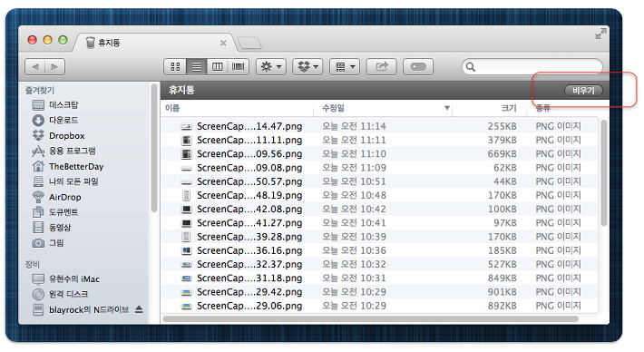
Task: Open a new tab
Action: click(249, 44)
